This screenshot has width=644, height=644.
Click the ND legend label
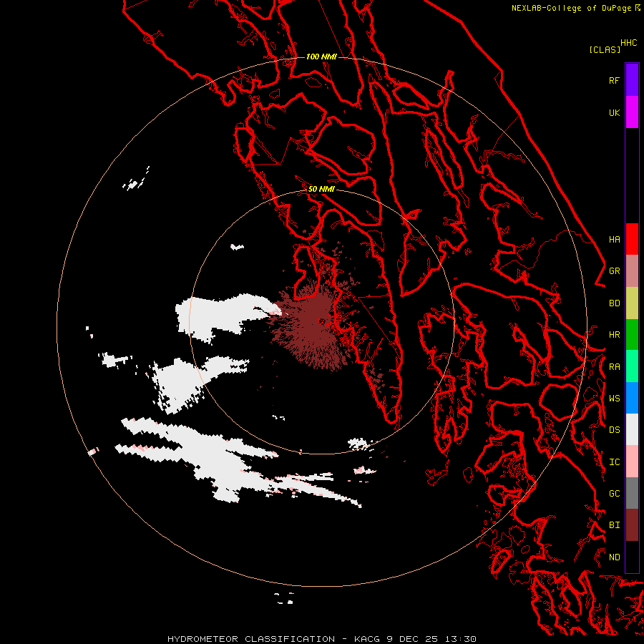(x=614, y=557)
